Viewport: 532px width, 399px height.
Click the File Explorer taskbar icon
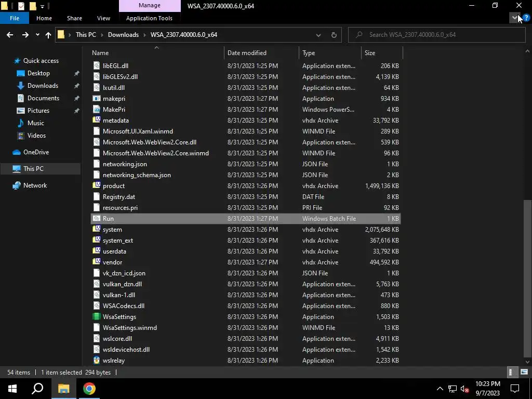coord(63,389)
